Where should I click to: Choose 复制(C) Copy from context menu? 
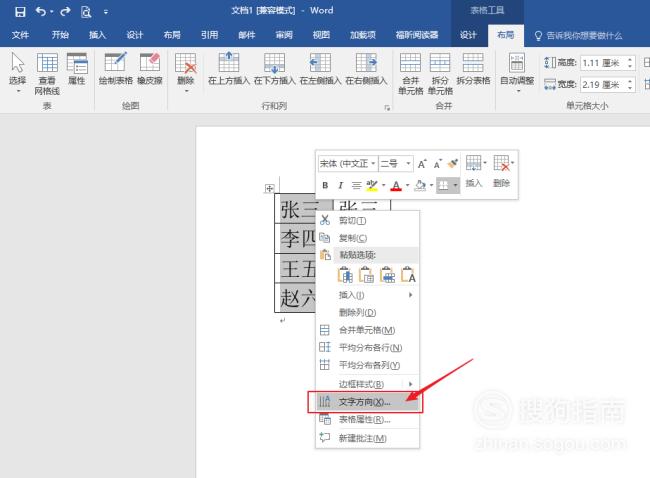367,238
